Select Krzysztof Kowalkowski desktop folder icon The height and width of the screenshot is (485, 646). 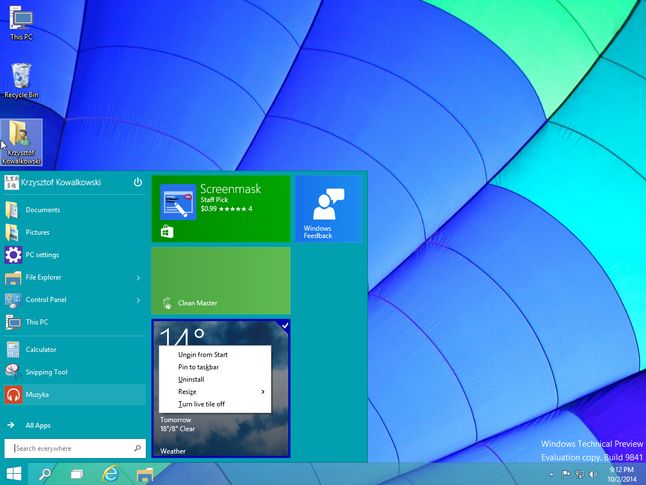tap(21, 143)
